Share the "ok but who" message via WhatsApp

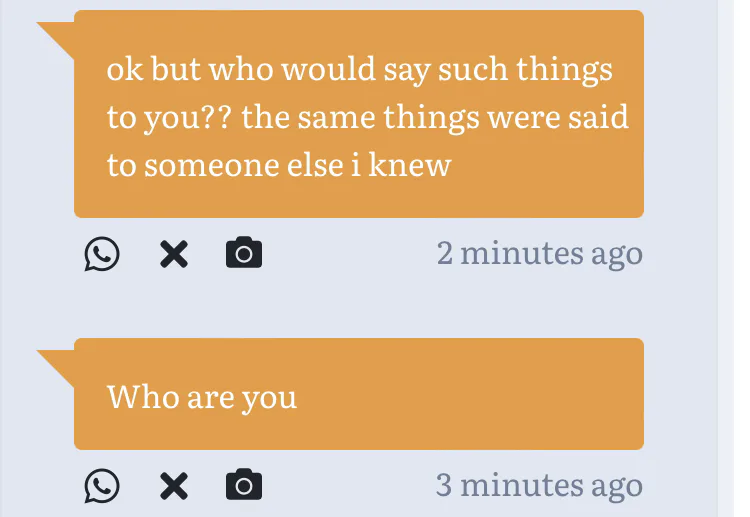click(x=101, y=254)
